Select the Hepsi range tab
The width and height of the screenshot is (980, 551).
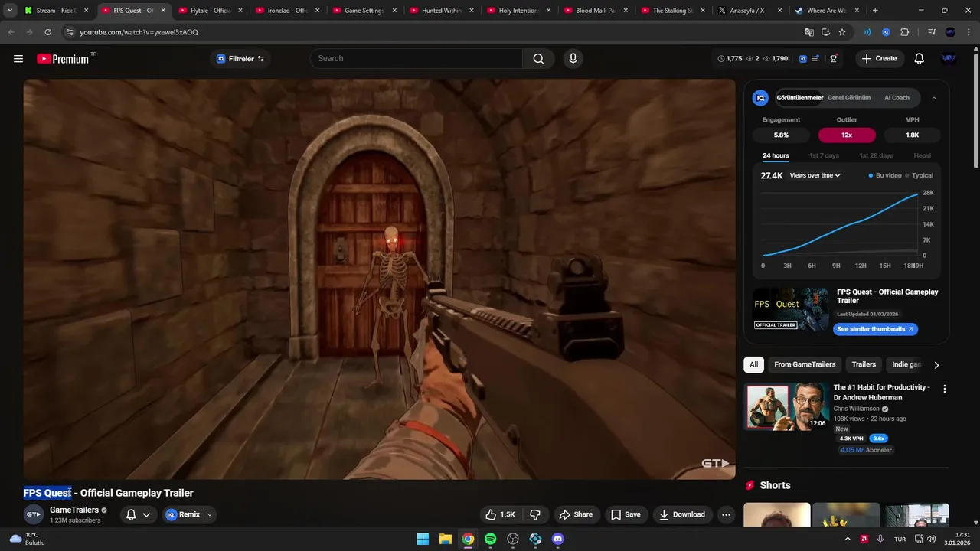[x=922, y=155]
